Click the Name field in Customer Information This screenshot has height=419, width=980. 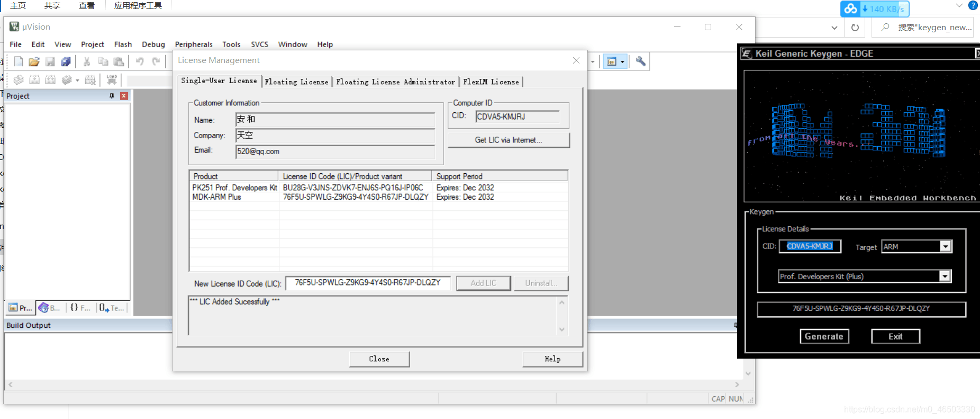(x=335, y=120)
